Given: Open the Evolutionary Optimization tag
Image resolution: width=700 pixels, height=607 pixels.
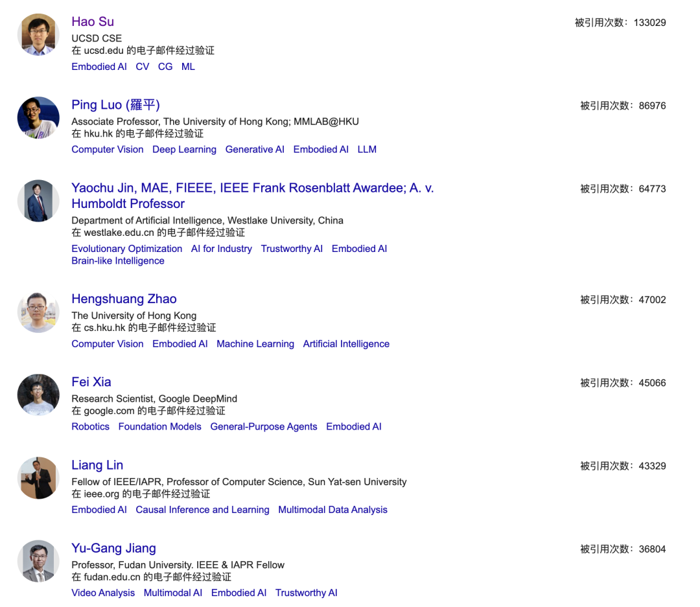Looking at the screenshot, I should 127,249.
